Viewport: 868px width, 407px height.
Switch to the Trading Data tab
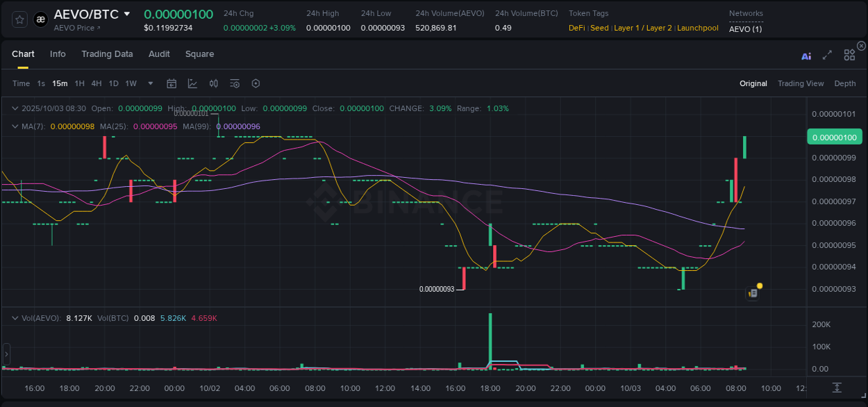click(x=107, y=54)
